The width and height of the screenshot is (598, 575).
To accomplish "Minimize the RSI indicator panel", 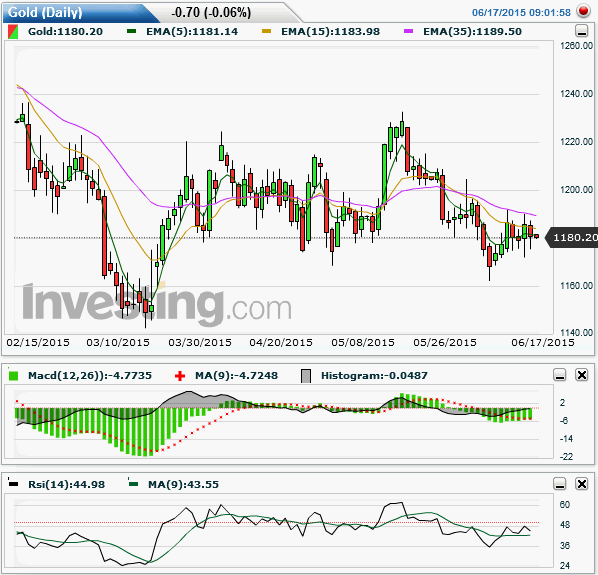I will coord(559,484).
